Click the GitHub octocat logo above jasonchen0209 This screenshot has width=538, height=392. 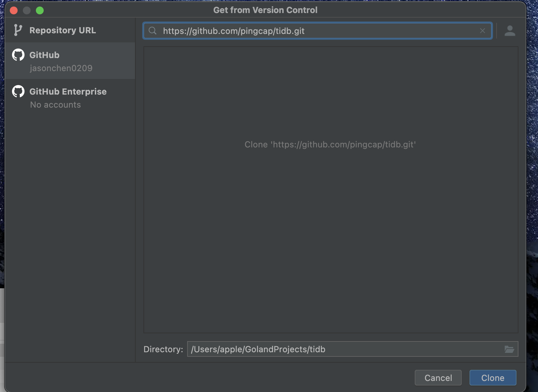(x=18, y=55)
